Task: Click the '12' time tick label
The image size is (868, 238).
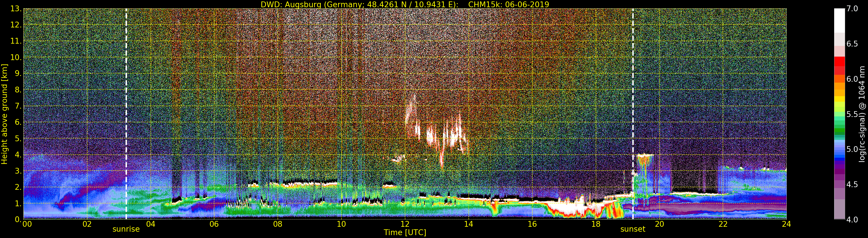Action: coord(405,224)
